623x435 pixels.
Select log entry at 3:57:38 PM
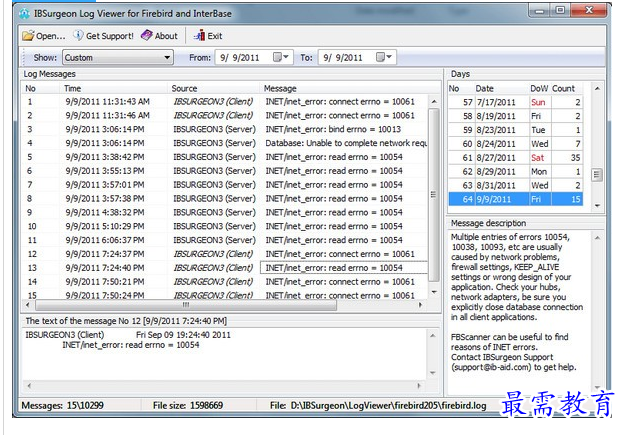[225, 199]
